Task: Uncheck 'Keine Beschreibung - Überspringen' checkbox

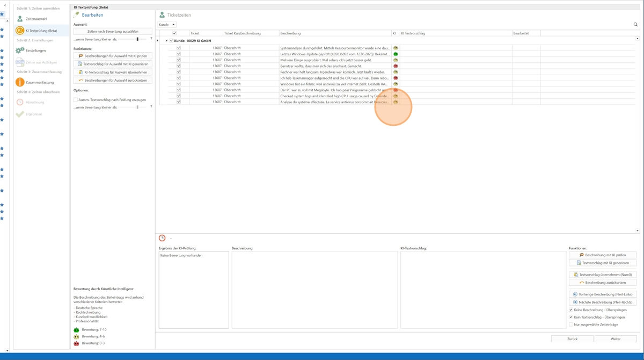Action: tap(571, 310)
